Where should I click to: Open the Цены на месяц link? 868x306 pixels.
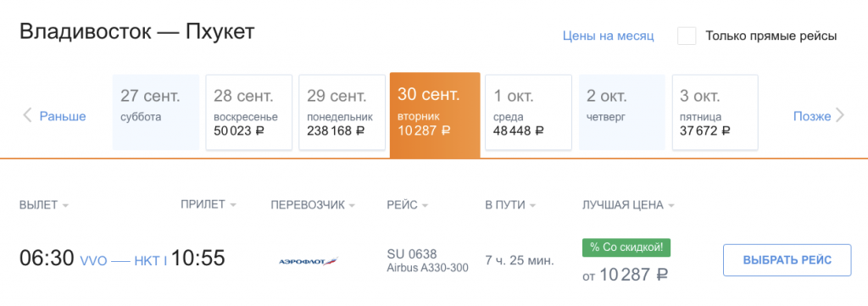point(609,36)
